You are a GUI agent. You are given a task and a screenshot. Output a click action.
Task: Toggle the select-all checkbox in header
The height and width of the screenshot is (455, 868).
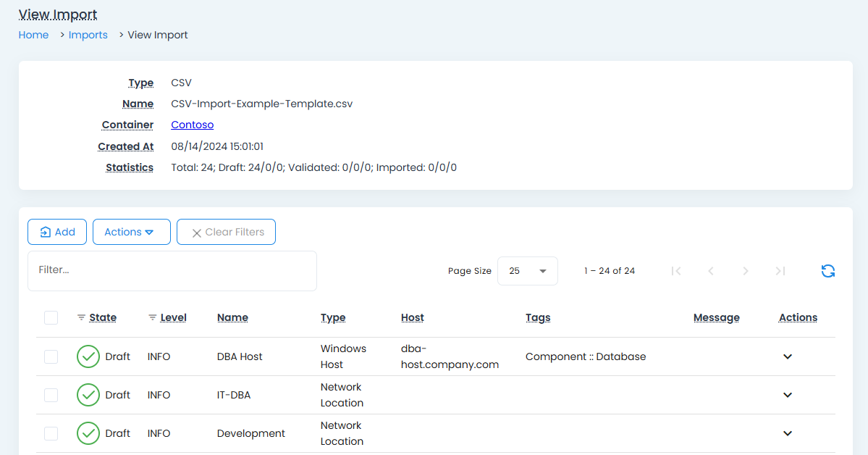[x=51, y=317]
